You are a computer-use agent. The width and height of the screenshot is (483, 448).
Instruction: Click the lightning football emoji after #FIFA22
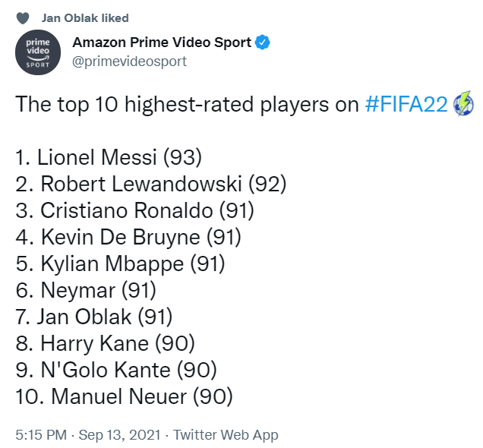pyautogui.click(x=463, y=104)
